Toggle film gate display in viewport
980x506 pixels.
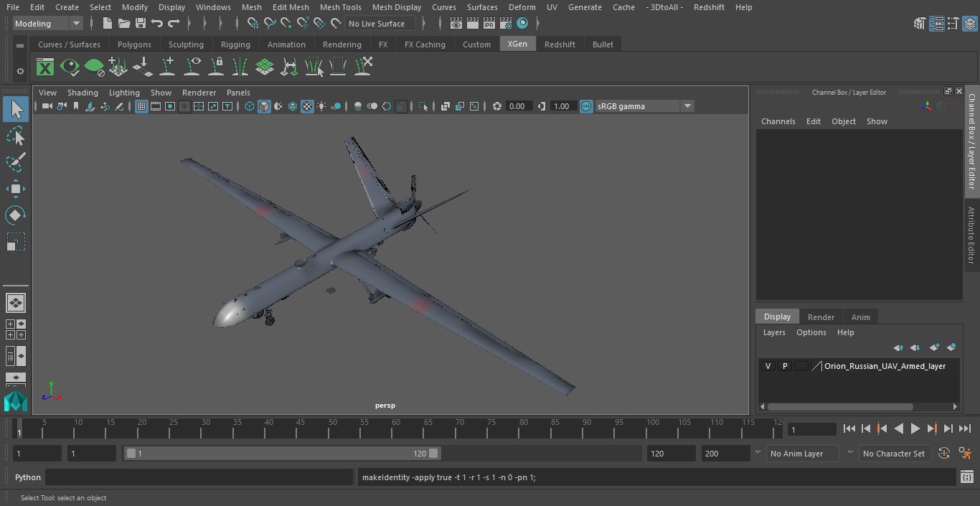[x=156, y=106]
